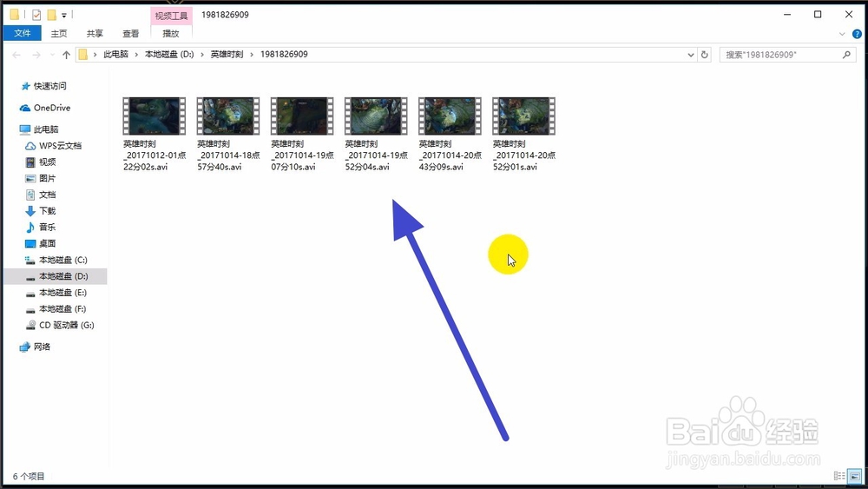Open the 图片 folder in the sidebar
868x489 pixels.
(x=41, y=178)
